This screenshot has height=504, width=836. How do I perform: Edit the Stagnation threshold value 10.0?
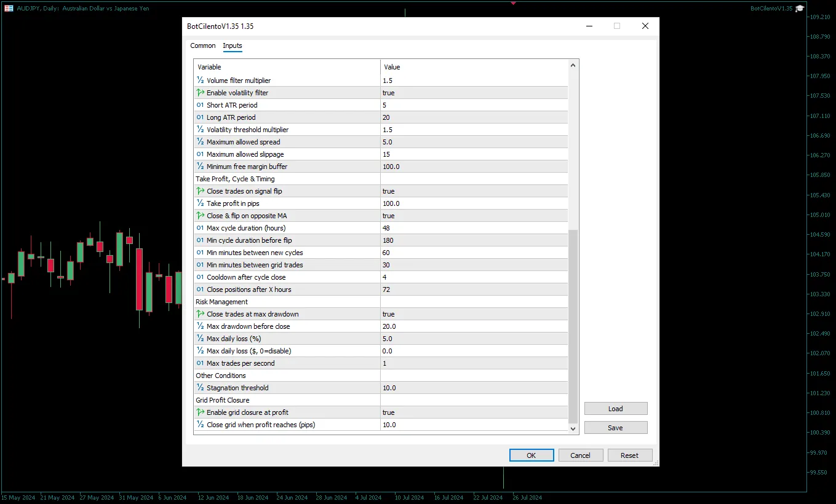point(474,388)
